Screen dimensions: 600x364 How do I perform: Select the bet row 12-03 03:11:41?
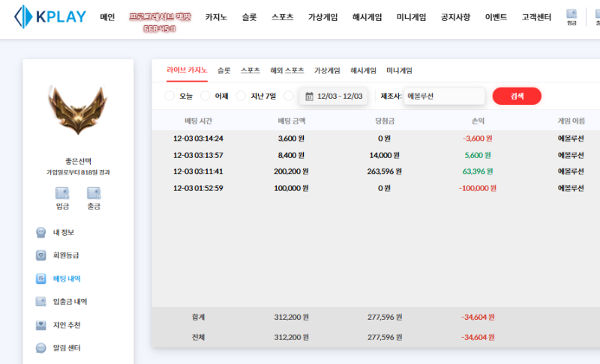[x=376, y=171]
